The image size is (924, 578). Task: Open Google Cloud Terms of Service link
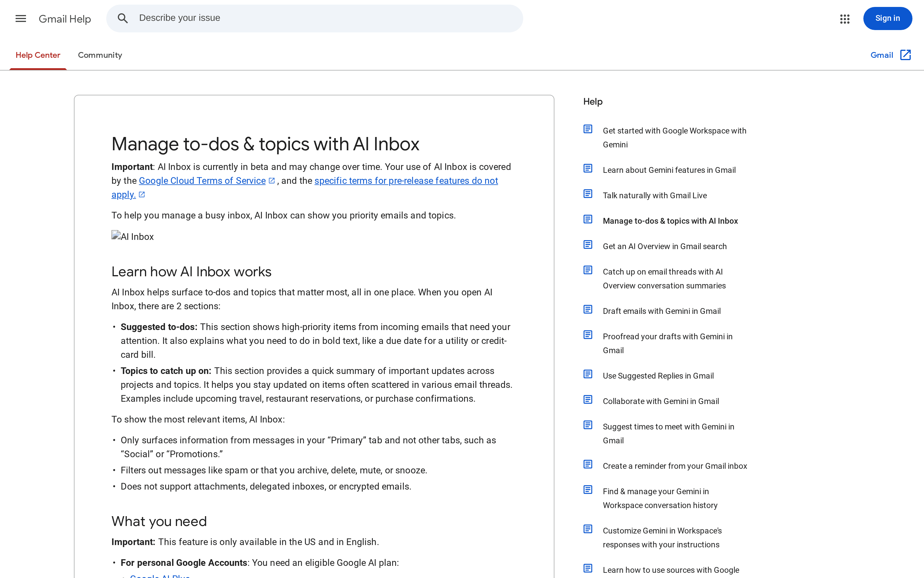point(202,181)
